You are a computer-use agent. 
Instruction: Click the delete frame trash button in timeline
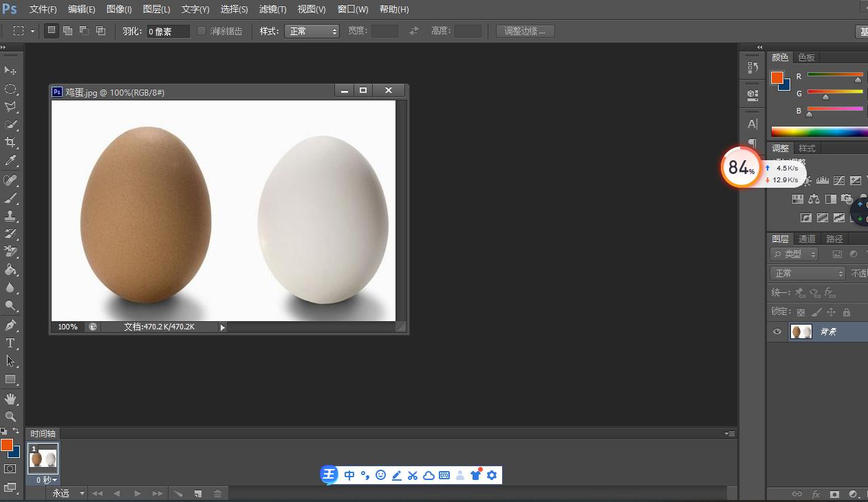click(x=219, y=493)
